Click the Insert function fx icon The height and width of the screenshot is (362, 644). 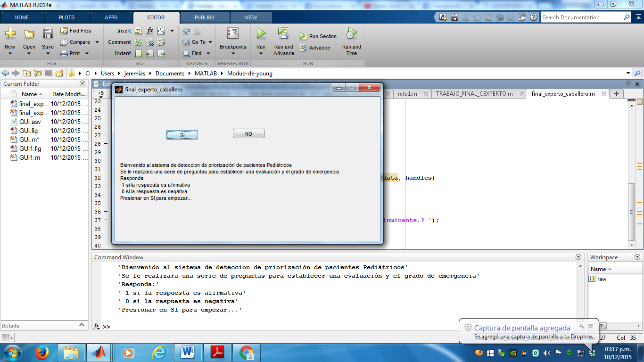(x=150, y=31)
